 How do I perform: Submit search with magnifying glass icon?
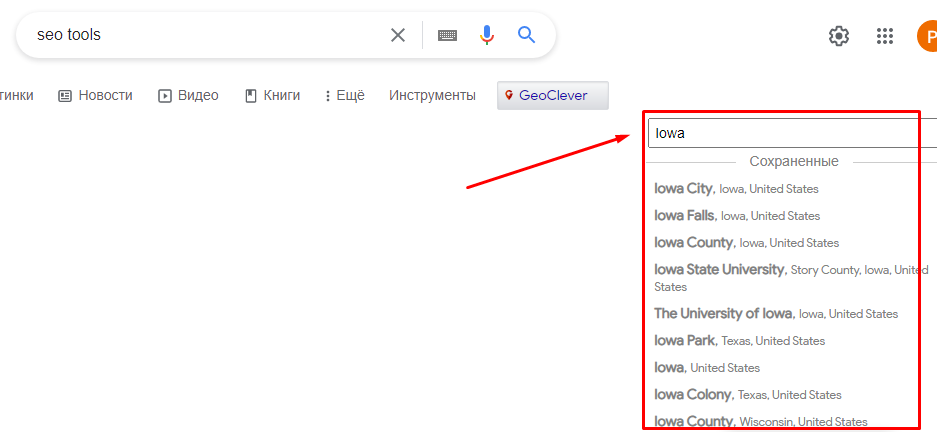(x=526, y=35)
